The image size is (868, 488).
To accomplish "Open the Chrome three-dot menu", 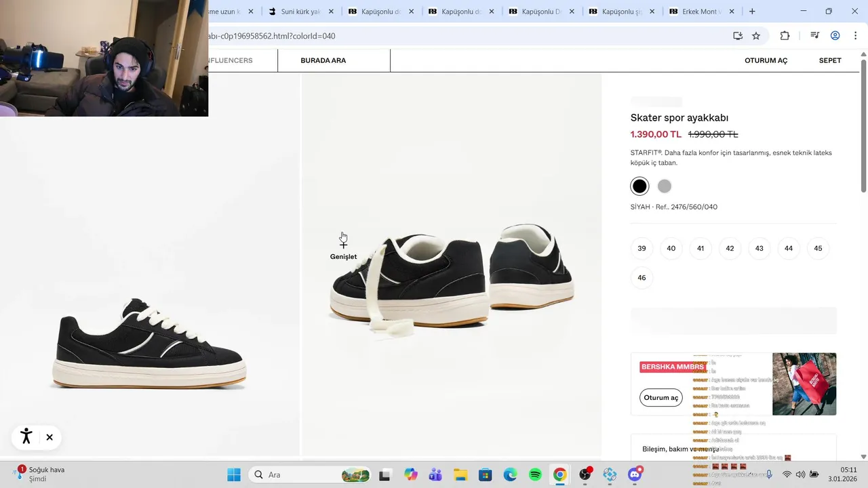I will [854, 36].
